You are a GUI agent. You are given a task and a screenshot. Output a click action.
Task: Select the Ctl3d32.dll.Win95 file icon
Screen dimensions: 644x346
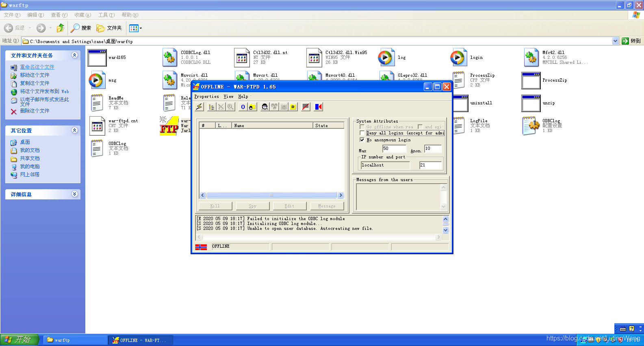click(314, 58)
